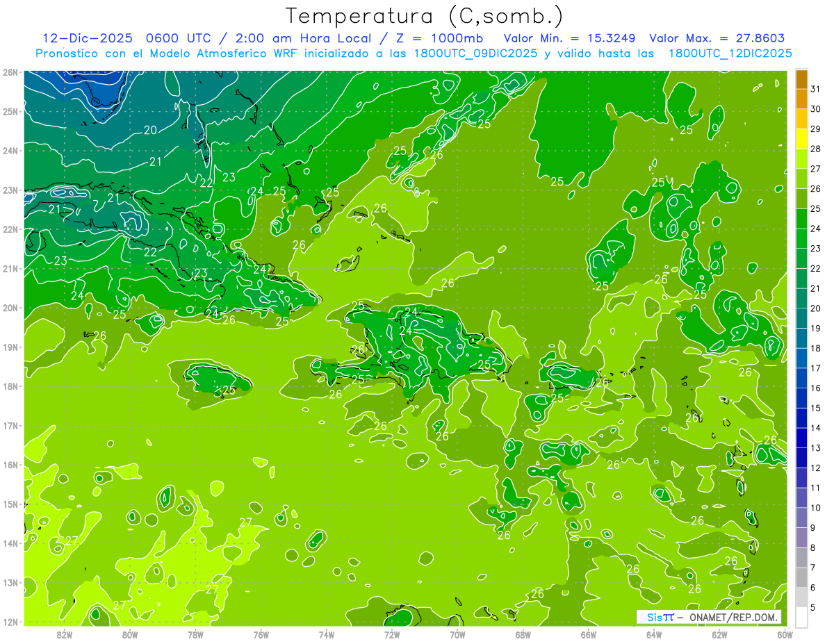
Task: Click the 'Valor Min. = 15.3249' readout
Action: click(x=570, y=38)
